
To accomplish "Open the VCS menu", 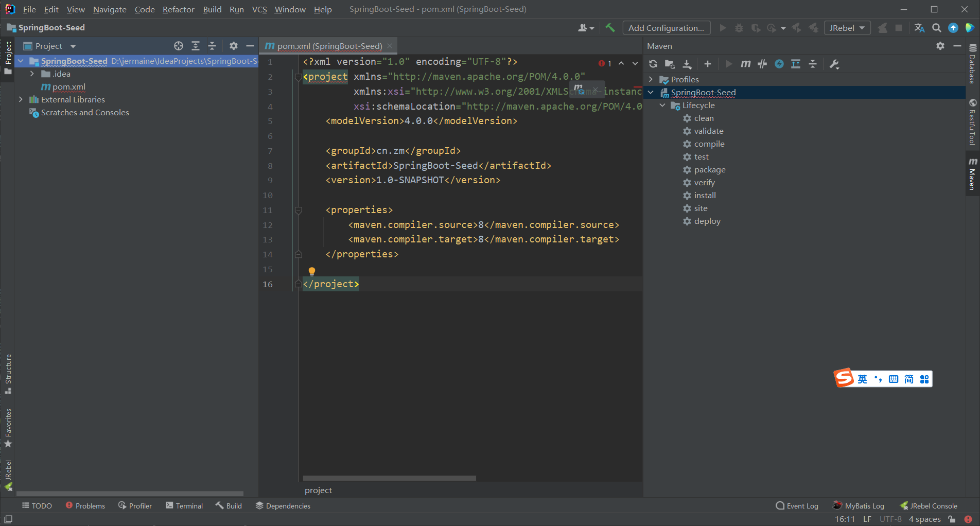I will (x=259, y=9).
